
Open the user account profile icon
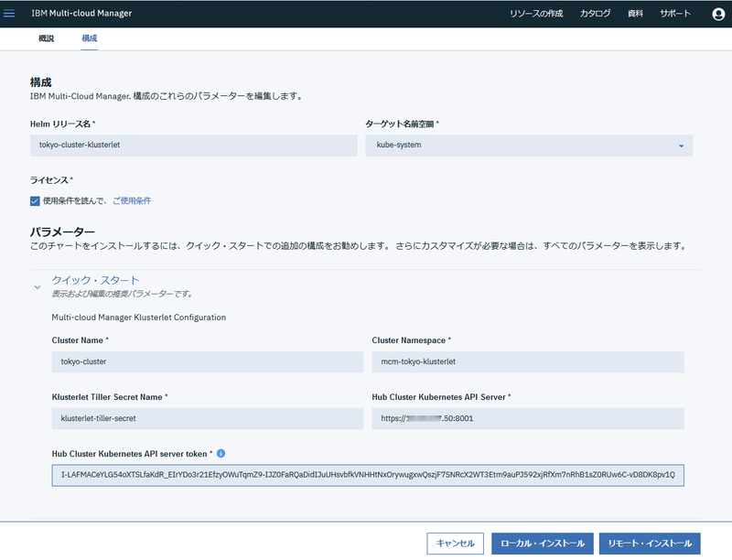(x=718, y=14)
